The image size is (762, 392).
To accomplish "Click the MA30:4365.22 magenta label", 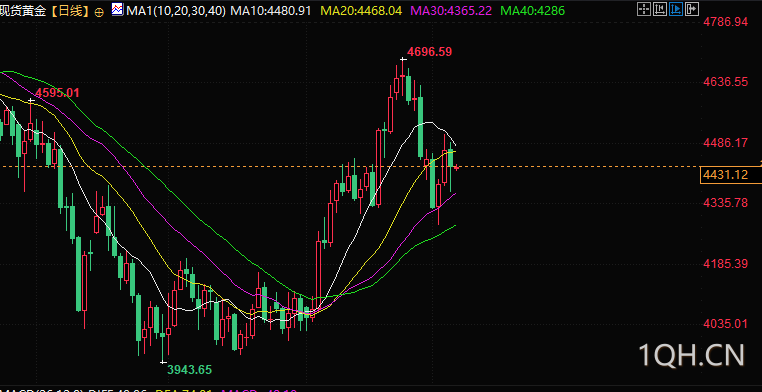I will [x=451, y=10].
